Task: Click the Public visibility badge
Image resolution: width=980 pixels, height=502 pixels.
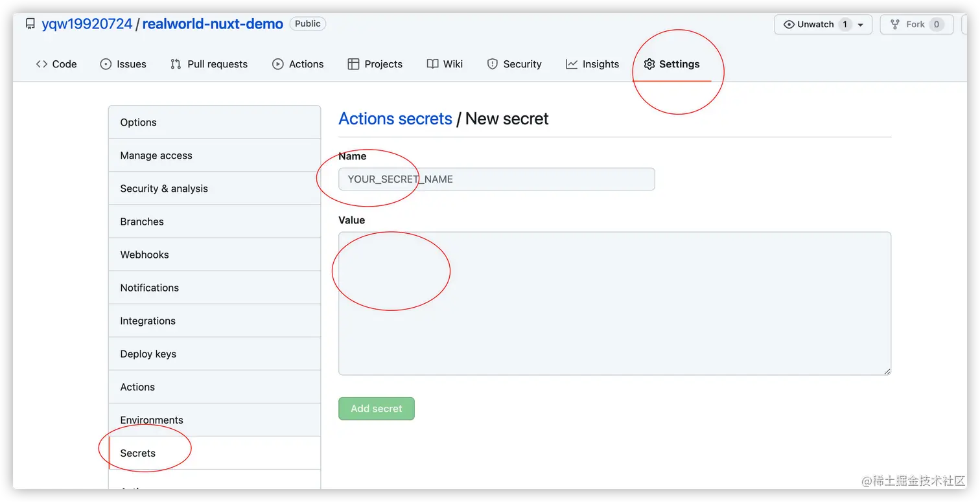Action: point(308,24)
